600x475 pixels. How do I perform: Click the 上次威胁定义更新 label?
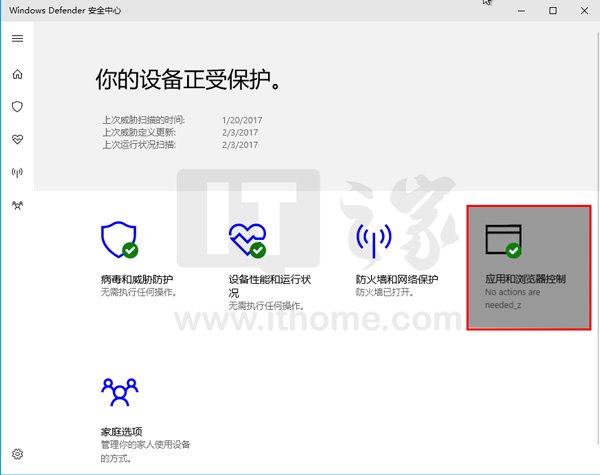pos(139,132)
